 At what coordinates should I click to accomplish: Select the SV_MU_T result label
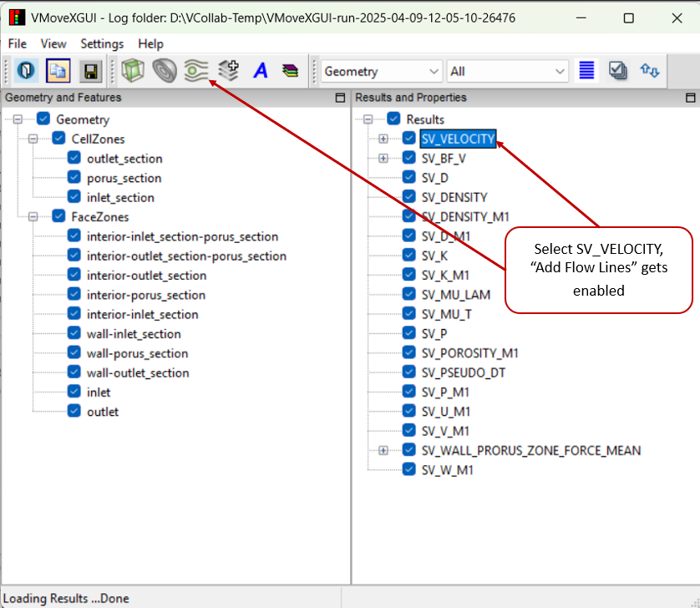pos(446,314)
